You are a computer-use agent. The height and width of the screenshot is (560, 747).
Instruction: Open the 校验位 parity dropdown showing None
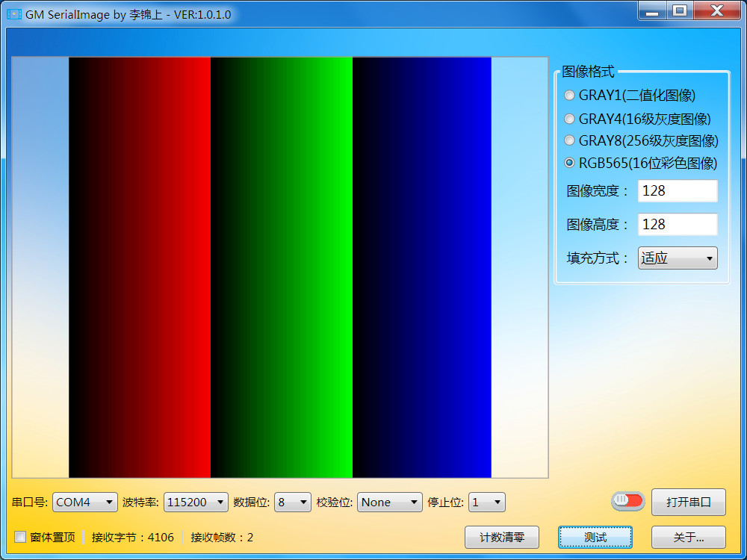tap(389, 502)
